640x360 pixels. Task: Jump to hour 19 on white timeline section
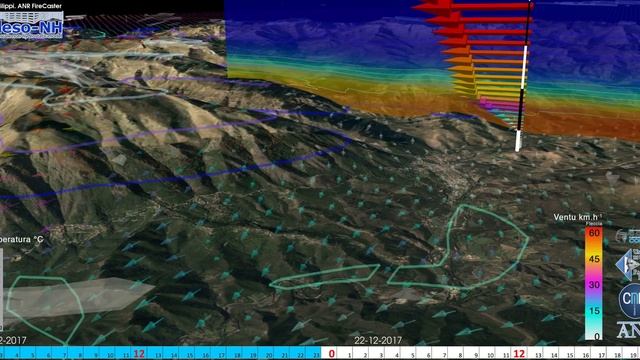[x=633, y=356]
